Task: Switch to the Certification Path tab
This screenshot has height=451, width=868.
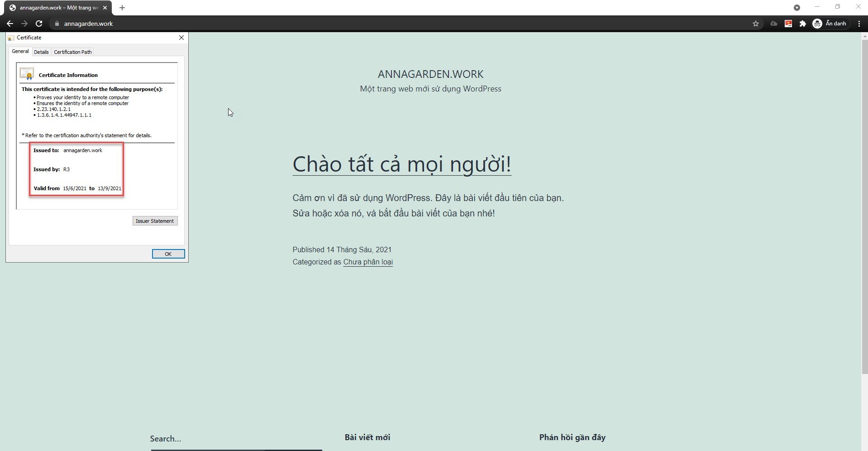Action: coord(72,52)
